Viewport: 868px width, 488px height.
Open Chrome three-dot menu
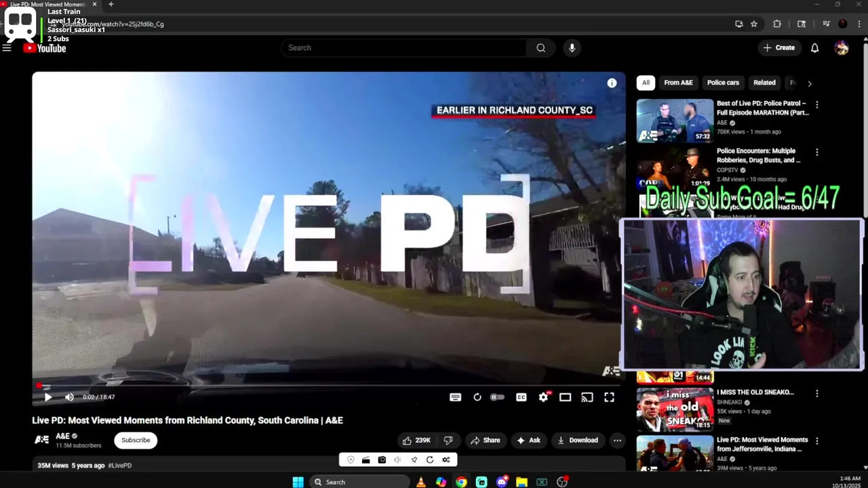point(859,24)
